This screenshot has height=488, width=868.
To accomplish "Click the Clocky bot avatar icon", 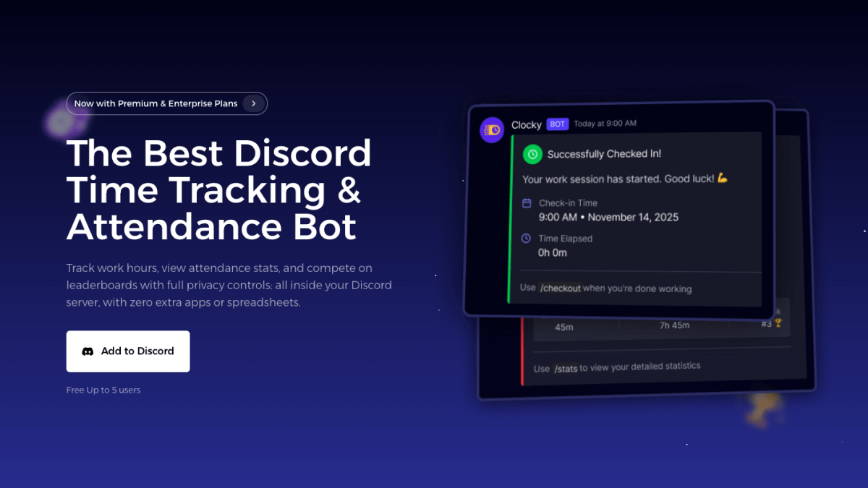I will point(492,129).
